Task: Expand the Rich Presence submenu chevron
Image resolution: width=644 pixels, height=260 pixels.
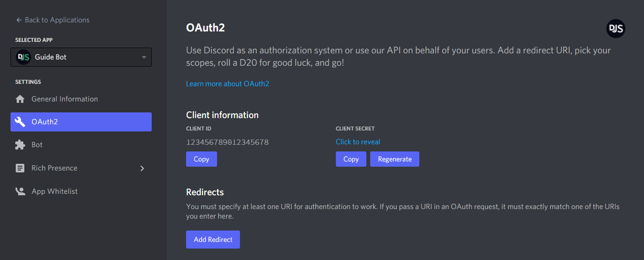Action: pos(142,168)
